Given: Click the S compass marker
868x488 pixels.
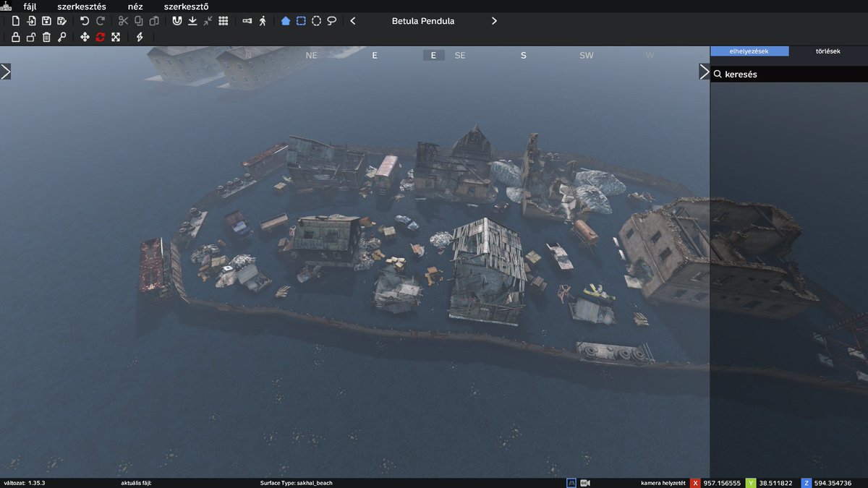Looking at the screenshot, I should tap(524, 55).
